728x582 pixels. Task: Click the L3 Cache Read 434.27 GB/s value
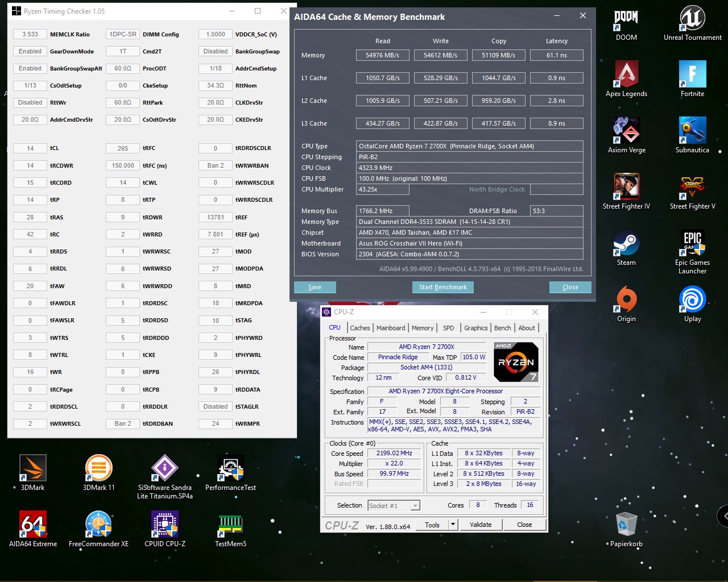click(383, 123)
